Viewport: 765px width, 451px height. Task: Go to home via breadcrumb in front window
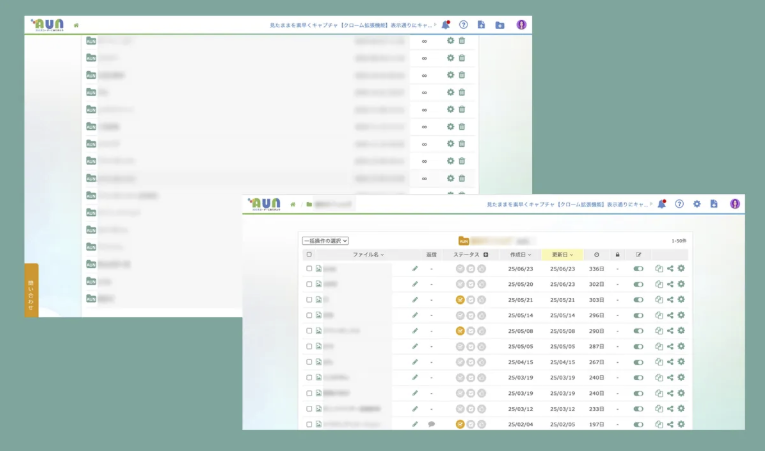point(293,204)
